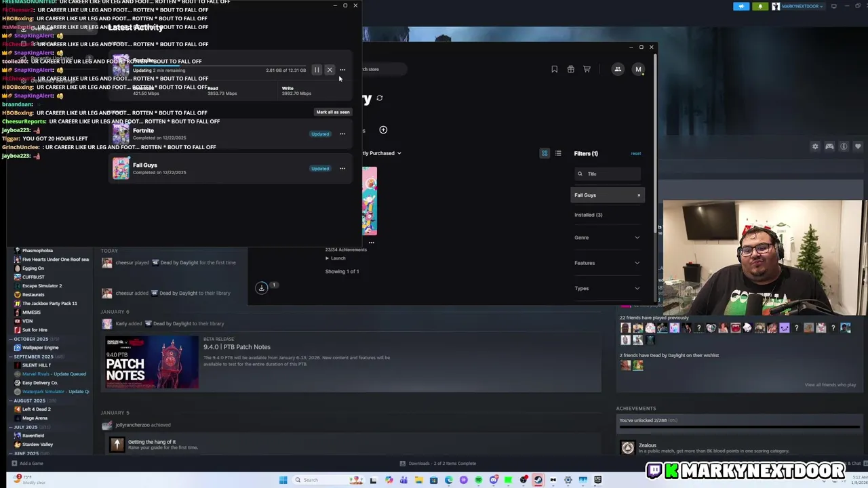Collapse the October 2025 group
The image size is (868, 488).
coord(10,339)
